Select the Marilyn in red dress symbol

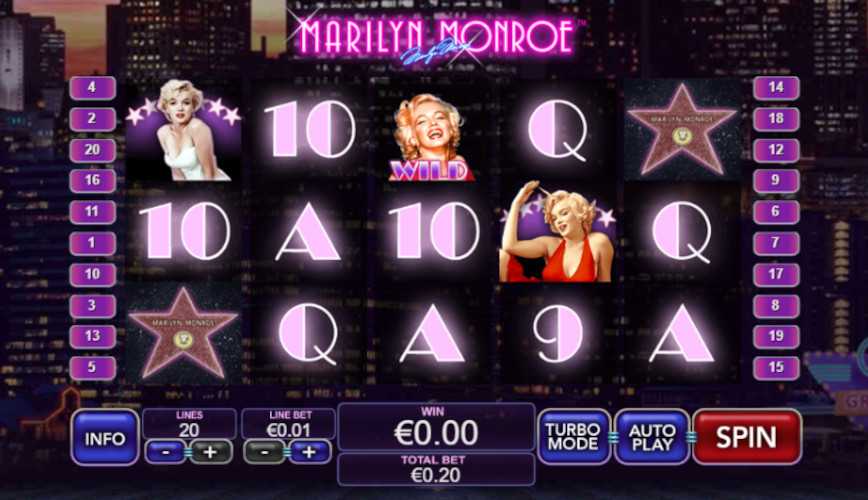coord(556,231)
